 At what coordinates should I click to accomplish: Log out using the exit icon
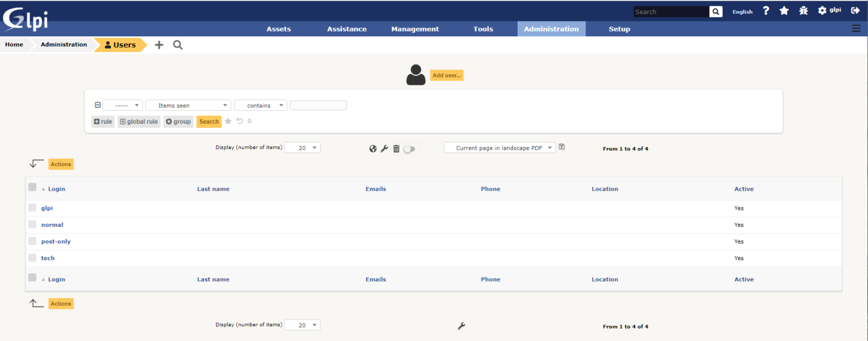click(x=855, y=10)
